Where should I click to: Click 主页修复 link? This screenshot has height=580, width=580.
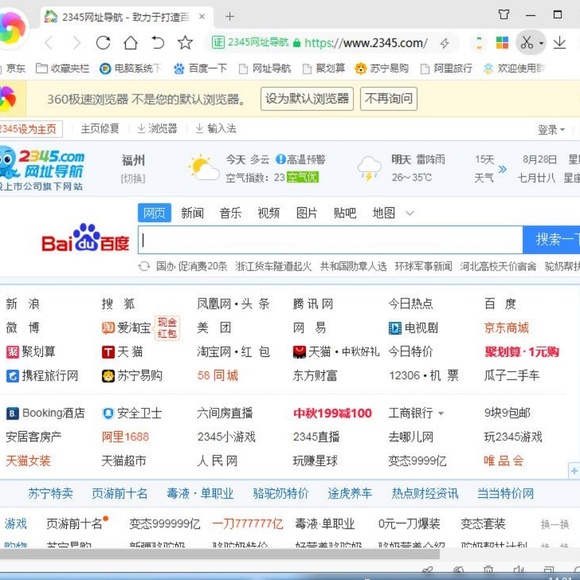point(100,128)
